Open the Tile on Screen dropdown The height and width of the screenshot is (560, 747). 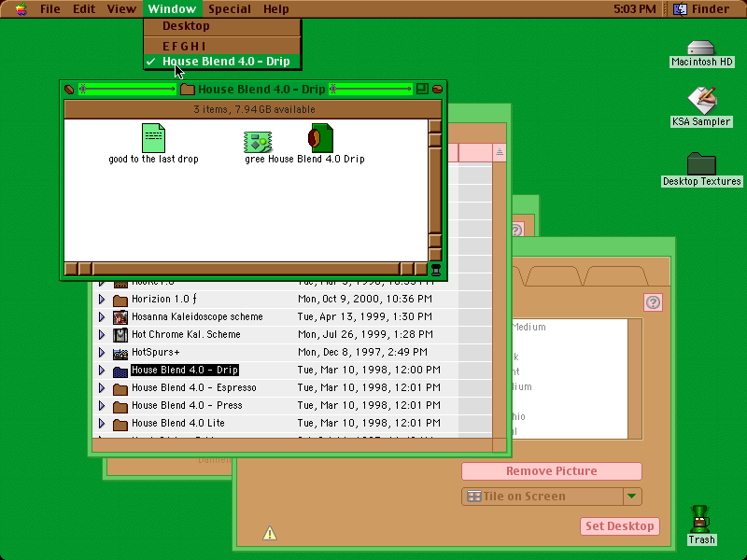tap(552, 497)
